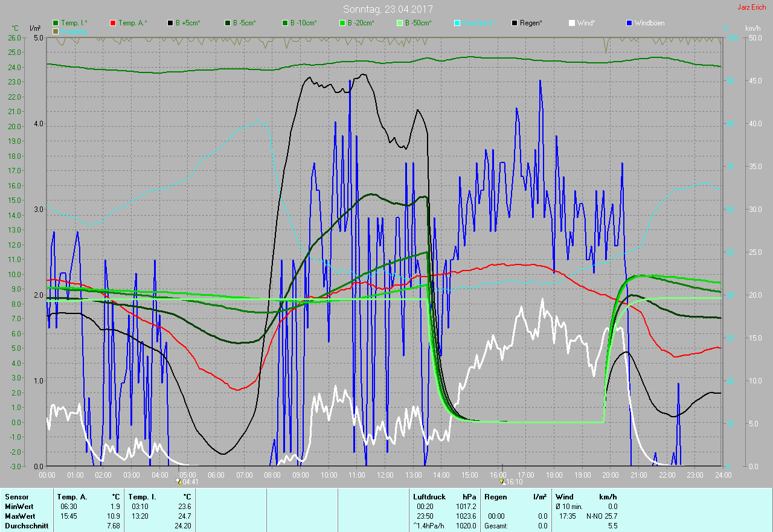Click the Jarz Erich link
773x532 pixels.
pyautogui.click(x=751, y=7)
